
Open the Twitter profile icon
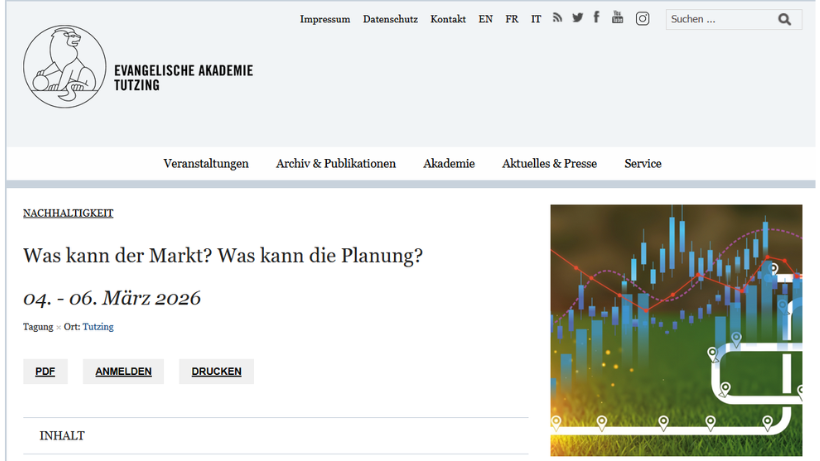[x=577, y=18]
